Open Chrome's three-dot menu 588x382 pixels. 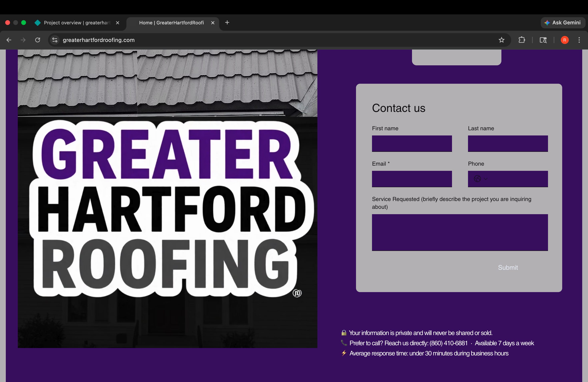click(x=579, y=40)
